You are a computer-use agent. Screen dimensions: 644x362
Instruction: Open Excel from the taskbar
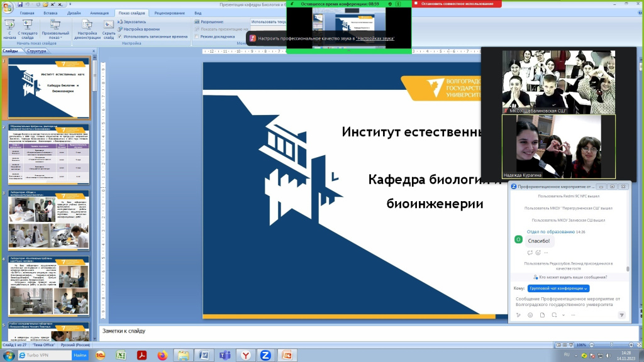point(121,356)
